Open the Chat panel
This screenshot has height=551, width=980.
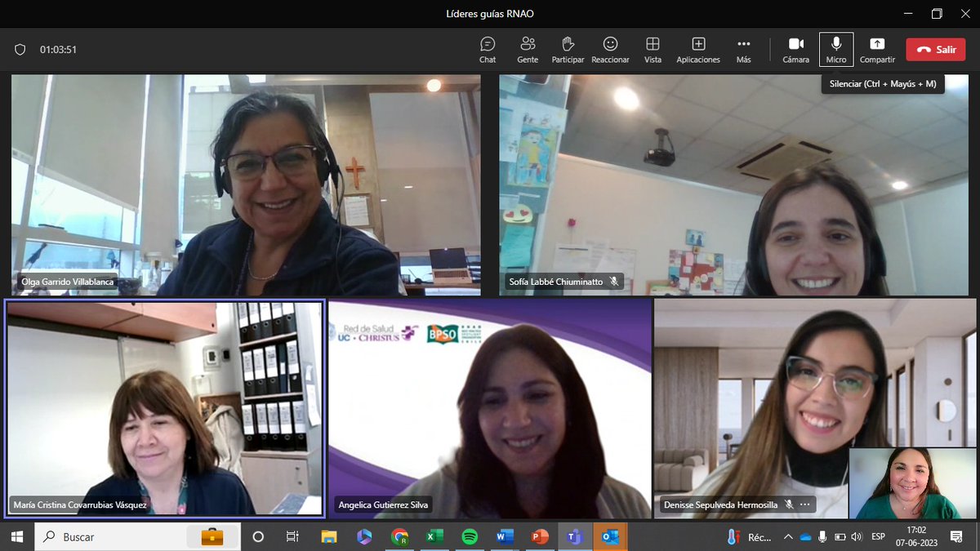pos(488,48)
